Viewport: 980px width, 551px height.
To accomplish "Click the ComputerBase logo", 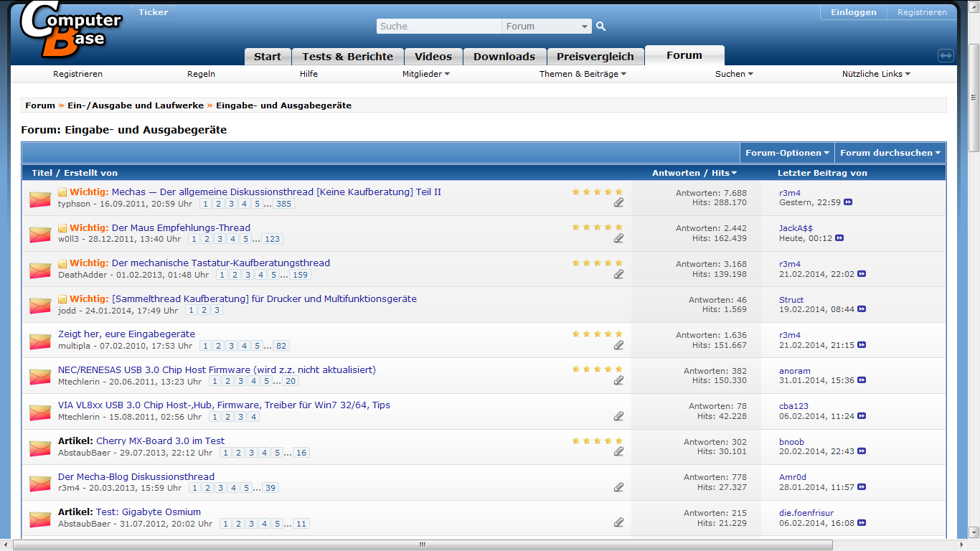I will click(70, 29).
